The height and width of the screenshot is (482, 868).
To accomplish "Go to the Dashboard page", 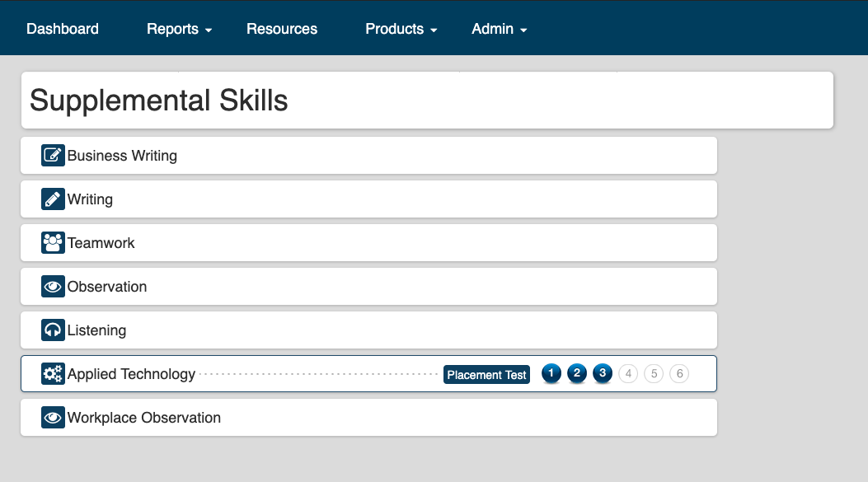I will click(63, 29).
